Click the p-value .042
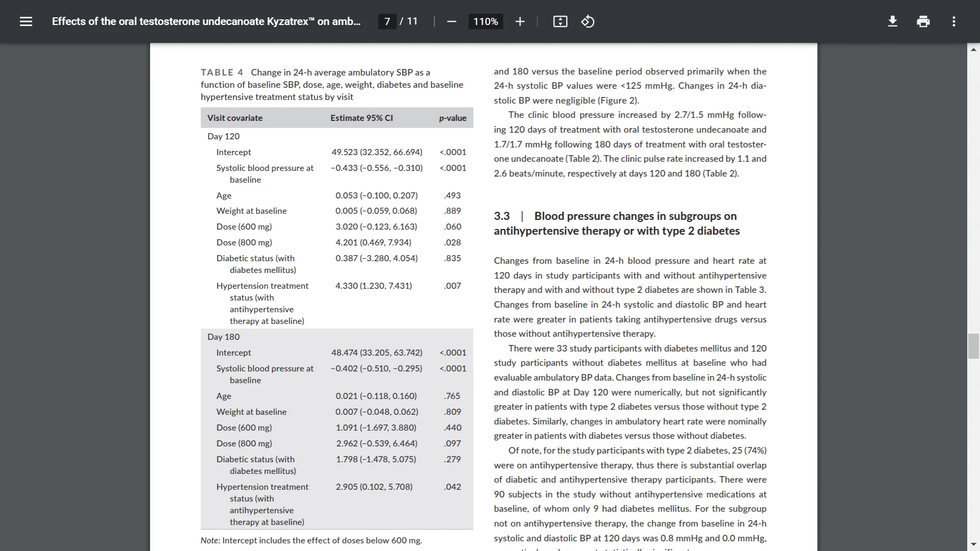The width and height of the screenshot is (980, 551). point(452,487)
